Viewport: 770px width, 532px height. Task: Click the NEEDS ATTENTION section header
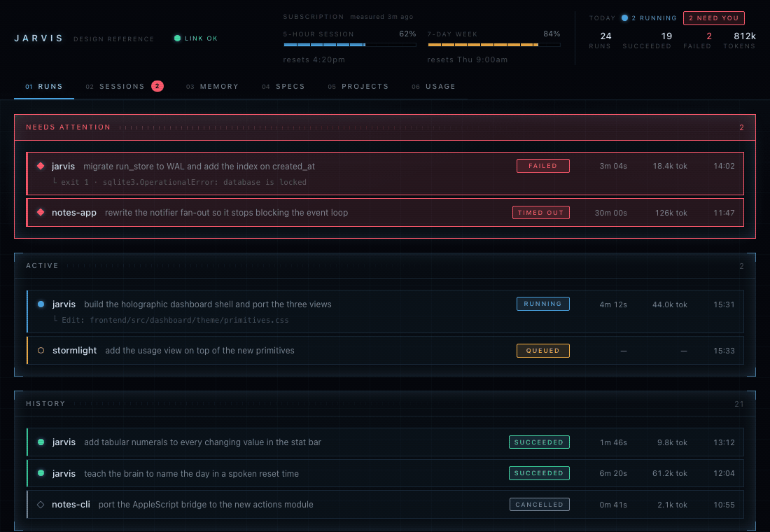pos(385,127)
